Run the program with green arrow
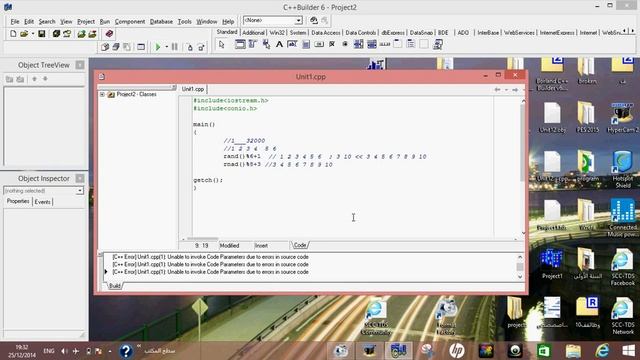 click(x=158, y=47)
